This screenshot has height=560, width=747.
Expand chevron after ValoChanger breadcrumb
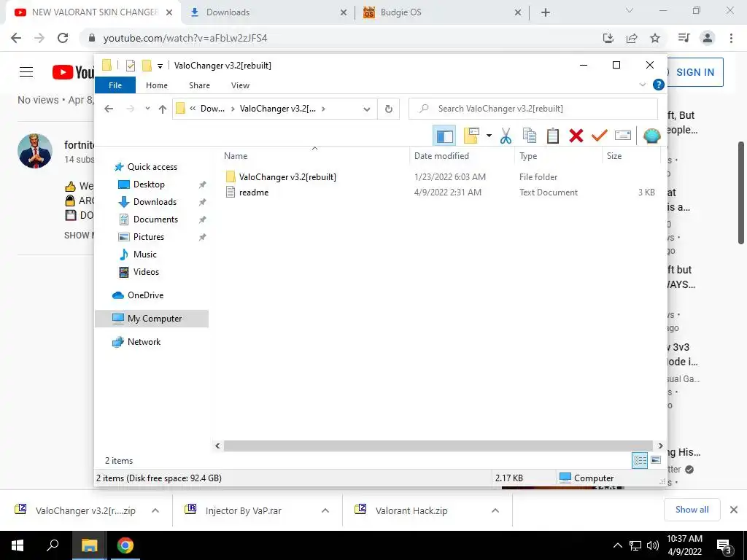click(x=323, y=109)
